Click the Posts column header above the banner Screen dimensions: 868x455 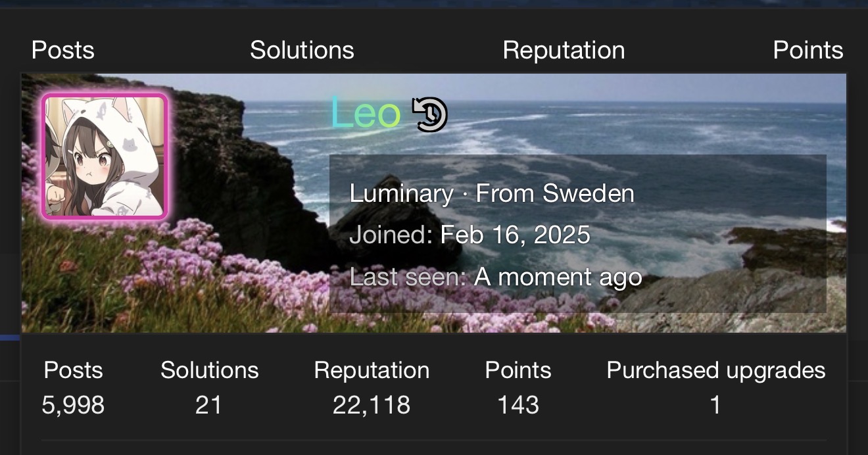(x=62, y=50)
